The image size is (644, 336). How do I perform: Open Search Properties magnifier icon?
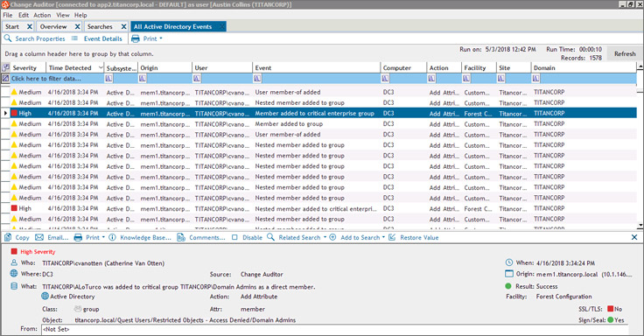[8, 38]
